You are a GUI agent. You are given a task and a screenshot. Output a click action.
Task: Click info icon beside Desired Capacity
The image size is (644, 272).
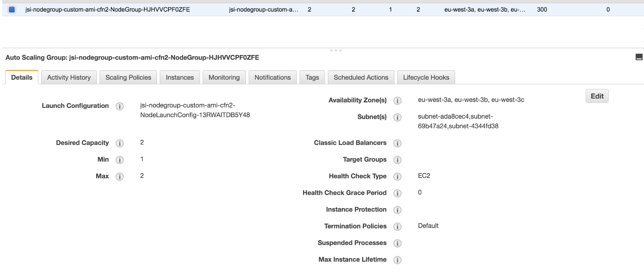point(120,143)
